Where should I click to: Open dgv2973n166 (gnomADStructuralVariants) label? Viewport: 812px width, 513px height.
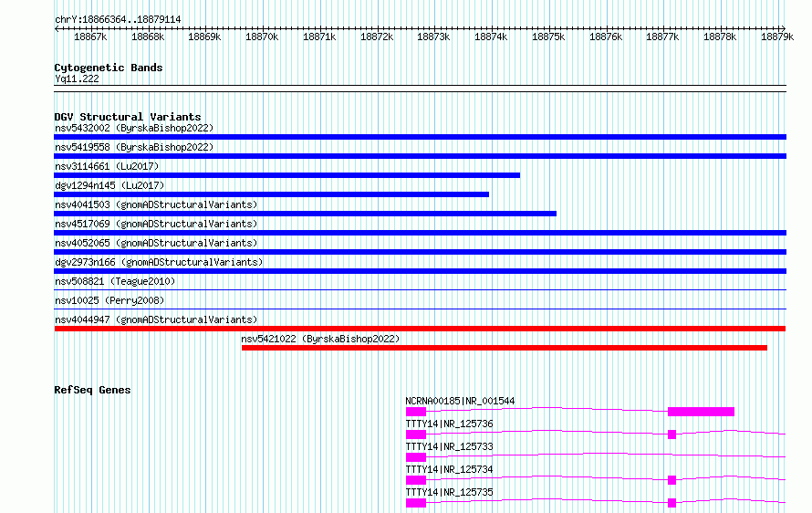(x=159, y=262)
